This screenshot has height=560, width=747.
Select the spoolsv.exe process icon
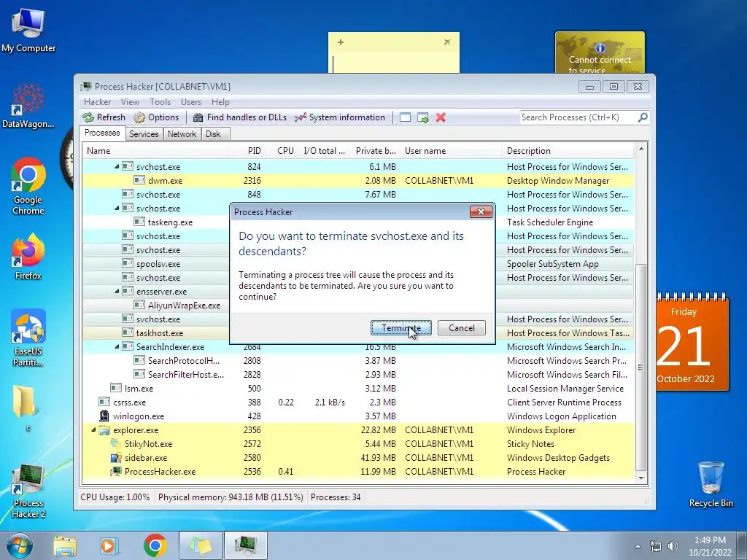(x=127, y=263)
